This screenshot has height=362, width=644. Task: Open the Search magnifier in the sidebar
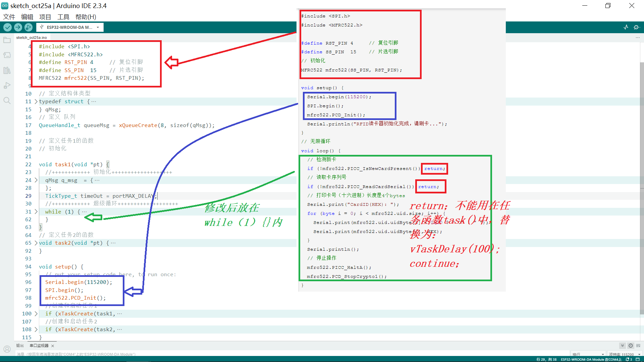pos(7,101)
